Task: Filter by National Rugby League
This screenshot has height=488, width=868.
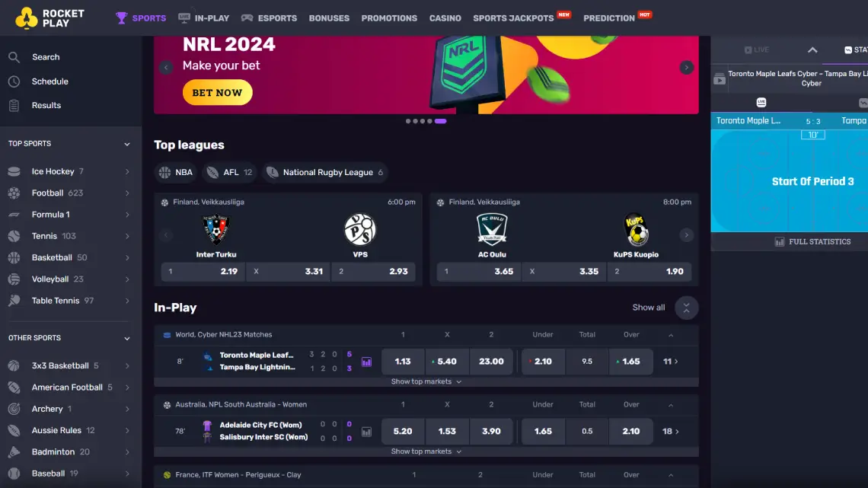Action: (324, 173)
